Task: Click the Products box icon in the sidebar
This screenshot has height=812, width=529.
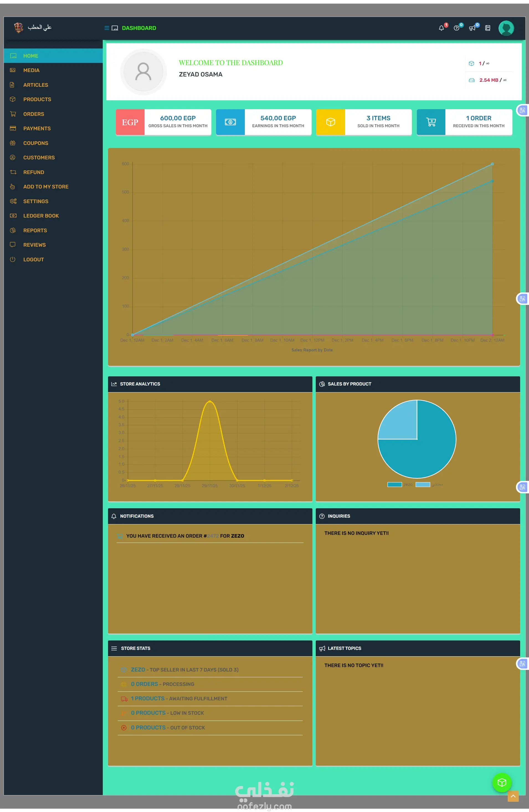Action: coord(13,99)
